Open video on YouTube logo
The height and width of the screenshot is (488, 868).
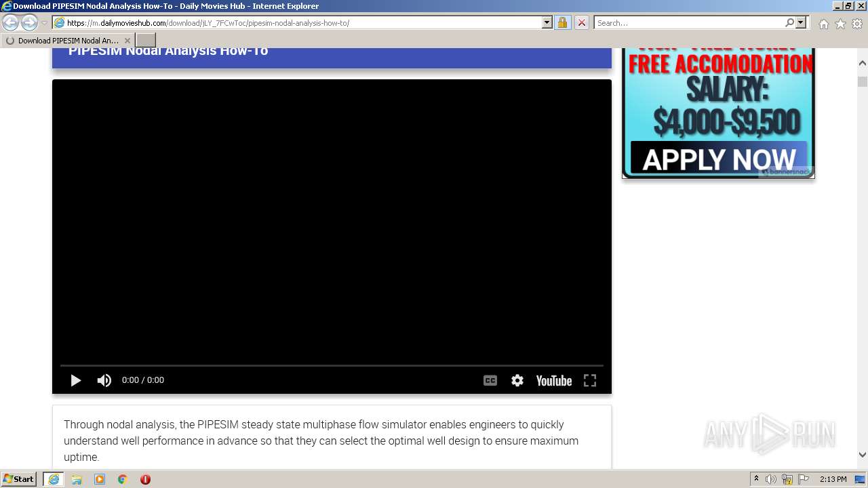tap(554, 380)
